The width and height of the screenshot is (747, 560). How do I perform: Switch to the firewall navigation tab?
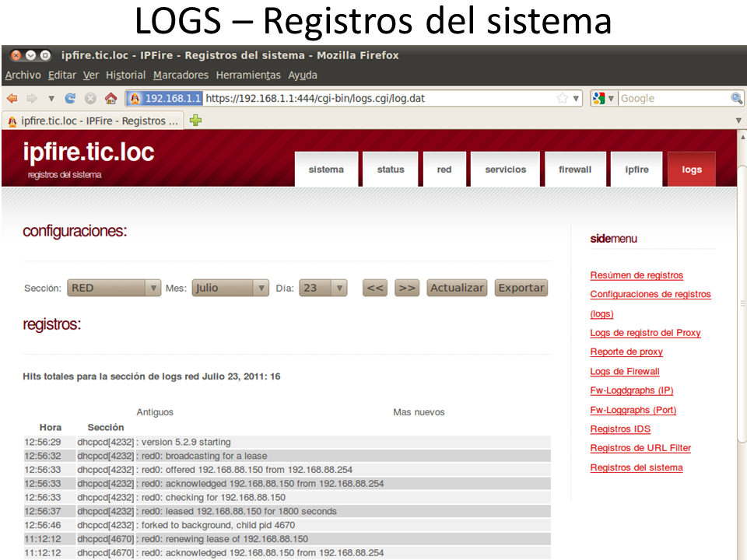575,170
